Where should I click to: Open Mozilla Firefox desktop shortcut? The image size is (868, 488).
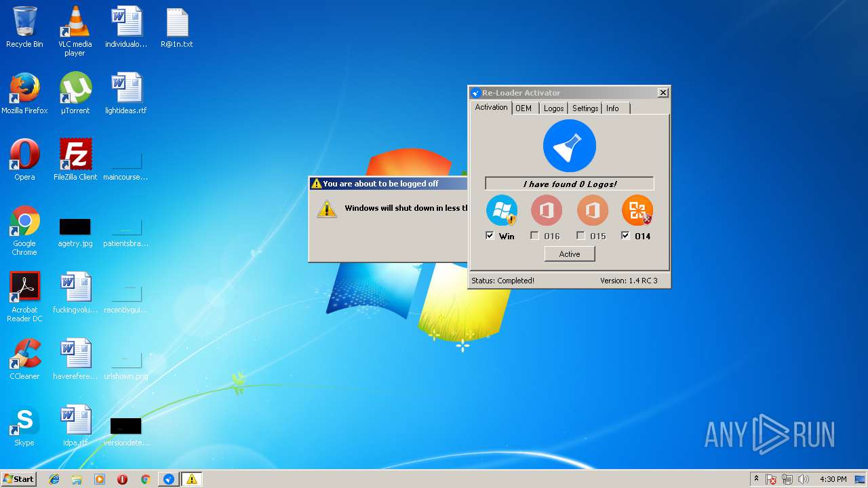(24, 94)
